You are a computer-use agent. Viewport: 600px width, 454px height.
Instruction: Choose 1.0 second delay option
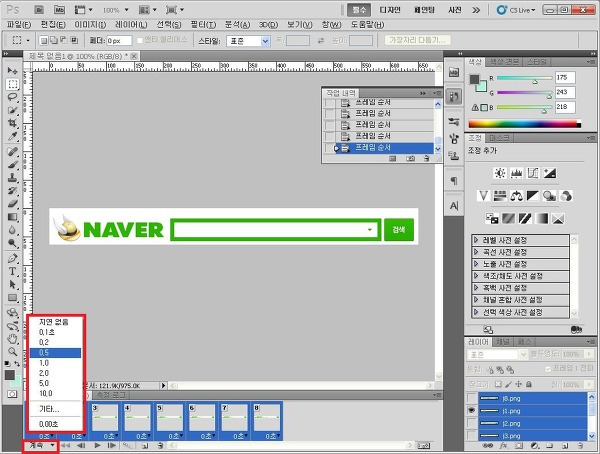[x=55, y=363]
